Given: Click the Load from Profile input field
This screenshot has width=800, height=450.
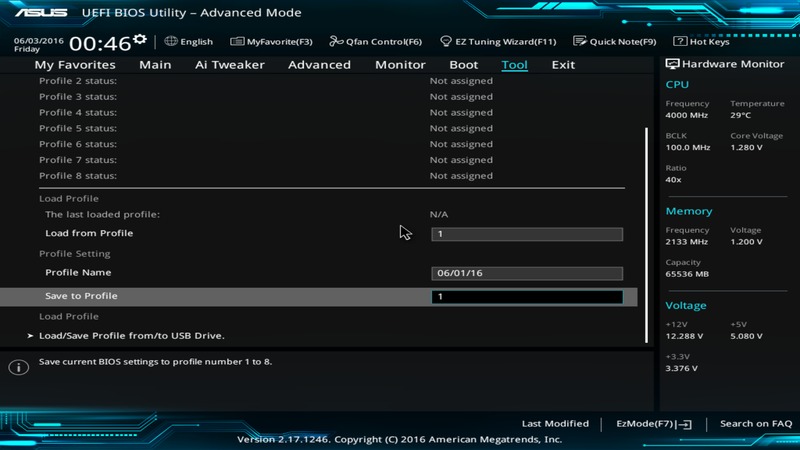Looking at the screenshot, I should coord(527,234).
